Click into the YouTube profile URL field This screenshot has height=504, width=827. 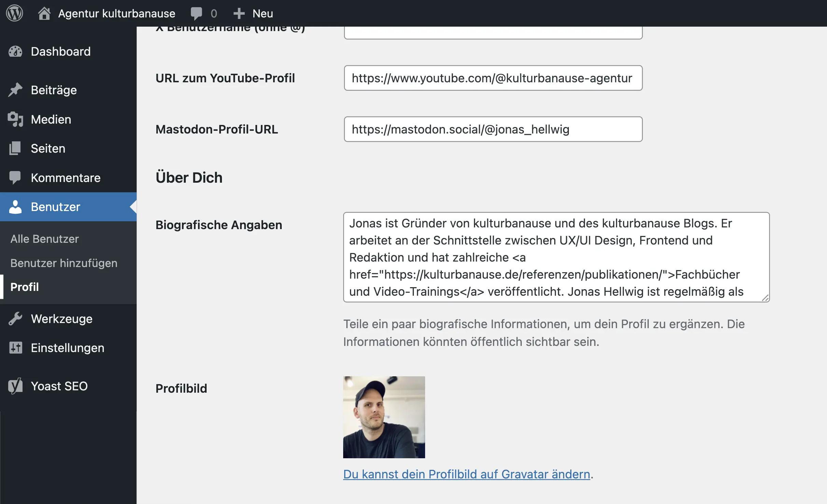click(493, 78)
